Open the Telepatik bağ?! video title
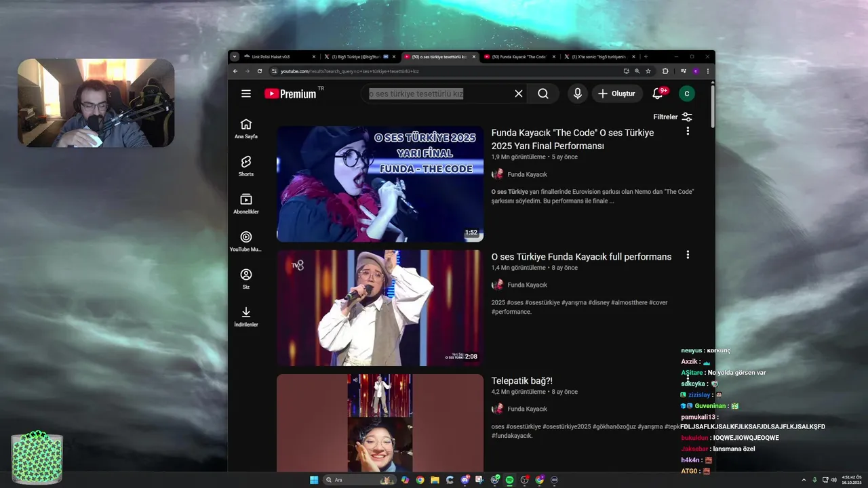The width and height of the screenshot is (868, 488). coord(522,381)
